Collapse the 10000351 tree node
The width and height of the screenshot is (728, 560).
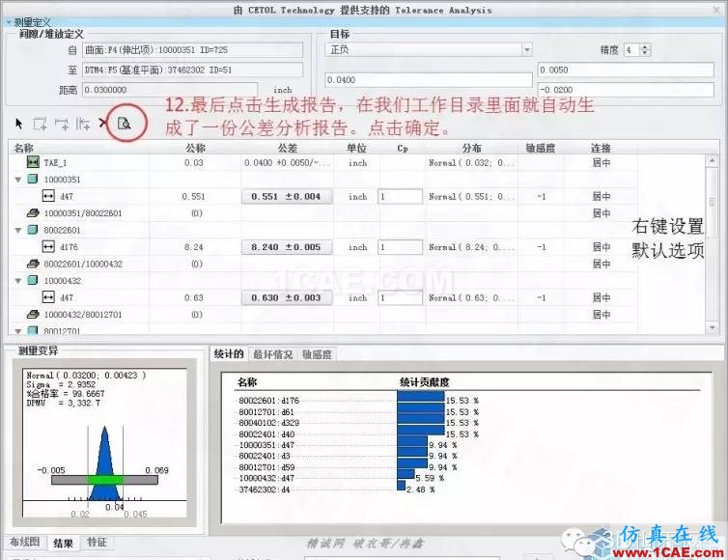(x=18, y=180)
